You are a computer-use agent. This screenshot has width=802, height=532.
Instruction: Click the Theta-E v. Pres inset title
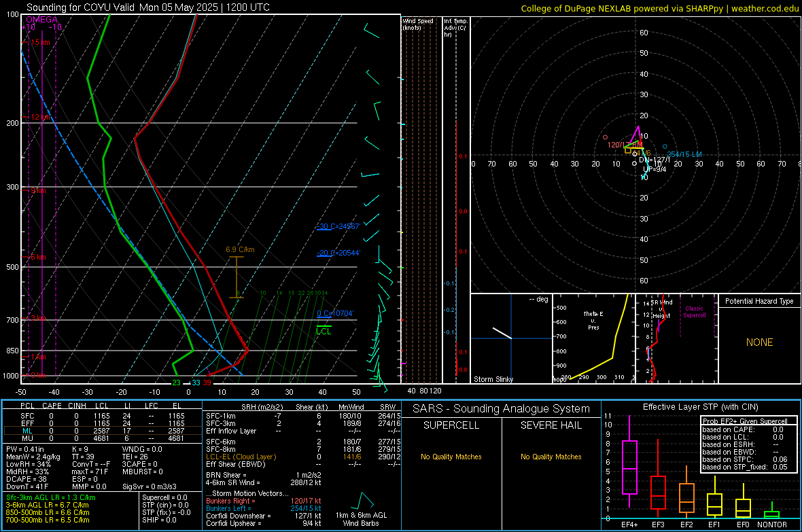[593, 320]
